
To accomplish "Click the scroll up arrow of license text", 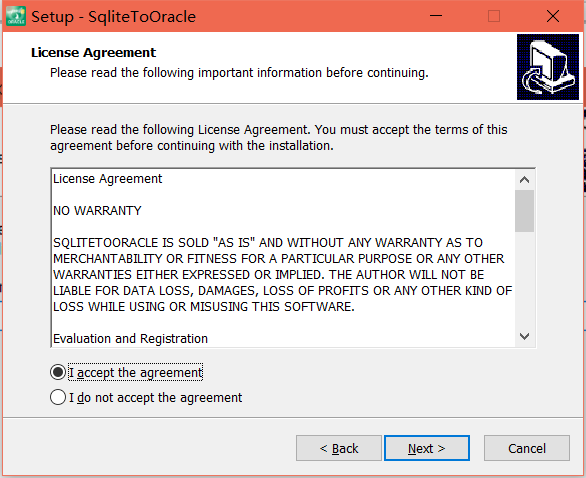I will click(x=524, y=180).
